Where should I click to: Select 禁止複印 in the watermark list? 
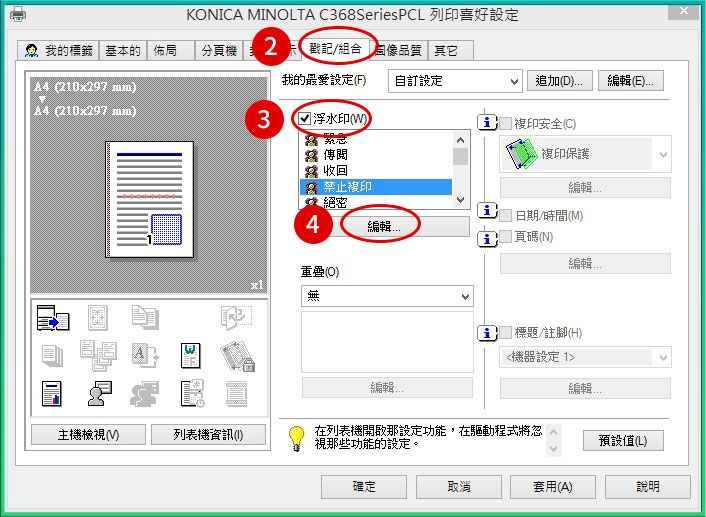coord(376,186)
